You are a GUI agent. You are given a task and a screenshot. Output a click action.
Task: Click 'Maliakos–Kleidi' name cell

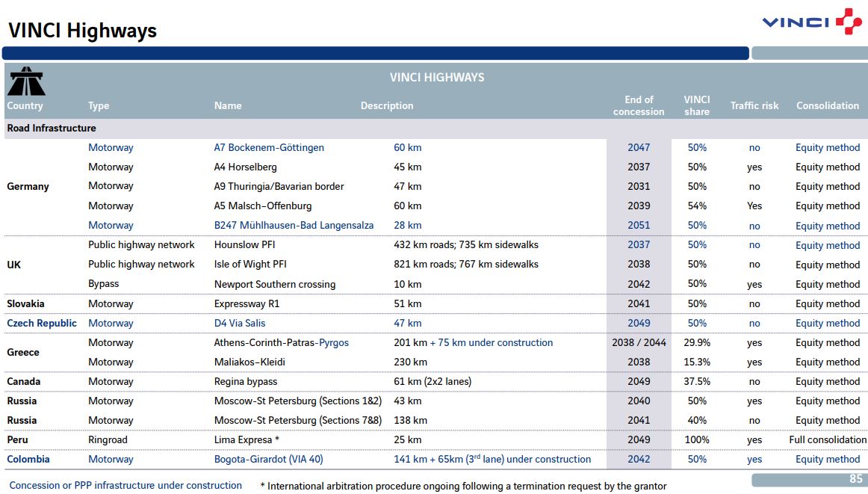click(x=249, y=362)
